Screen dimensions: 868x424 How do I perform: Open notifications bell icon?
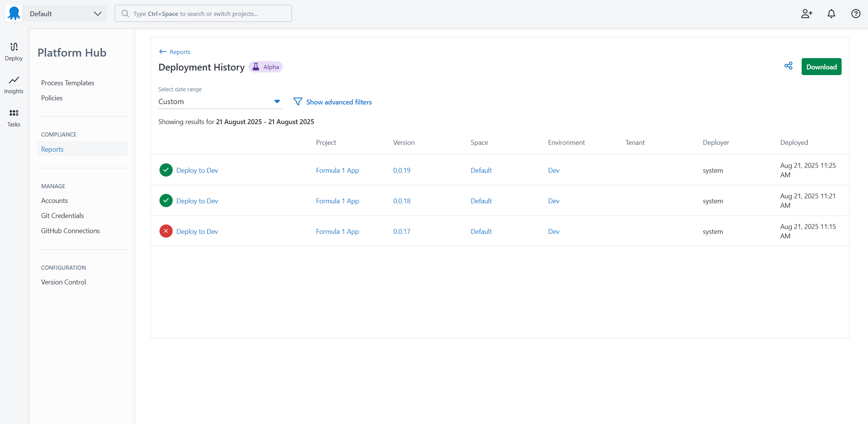click(x=831, y=14)
